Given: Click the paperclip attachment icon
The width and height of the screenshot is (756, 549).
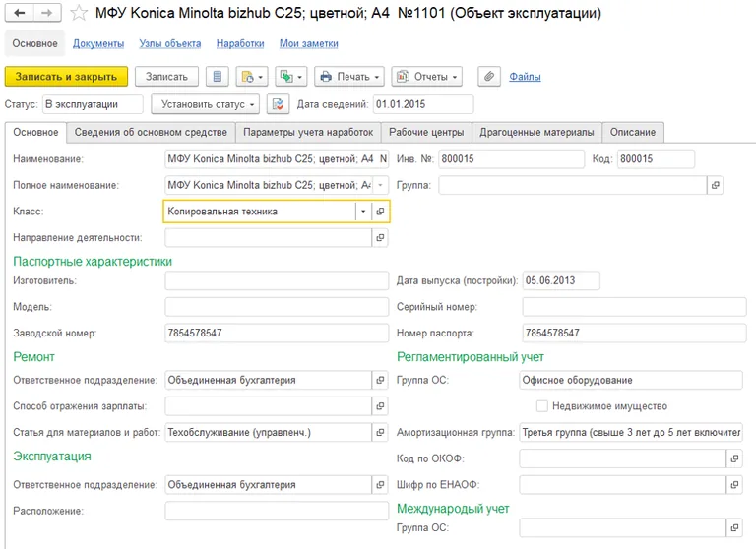Looking at the screenshot, I should 487,76.
